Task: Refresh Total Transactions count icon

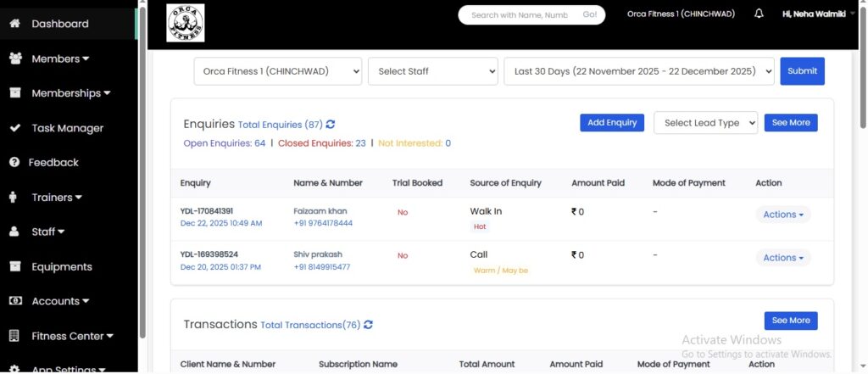Action: pyautogui.click(x=368, y=325)
